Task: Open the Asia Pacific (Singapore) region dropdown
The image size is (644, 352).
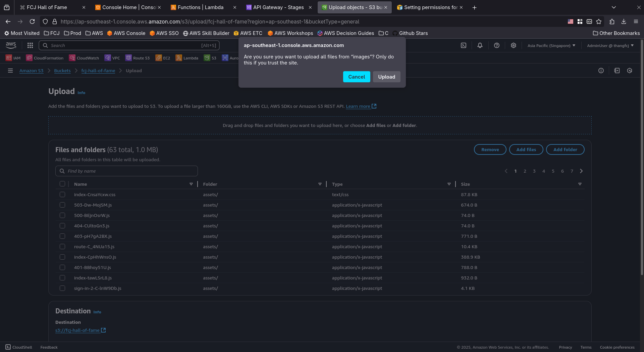Action: tap(551, 45)
